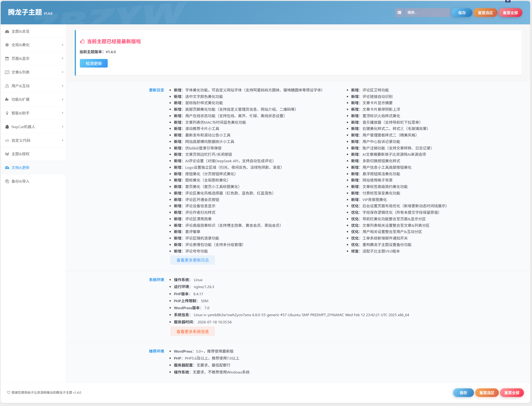Click the code brackets icon beside 自定义代码
Viewport: 532px width, 406px height.
point(7,140)
